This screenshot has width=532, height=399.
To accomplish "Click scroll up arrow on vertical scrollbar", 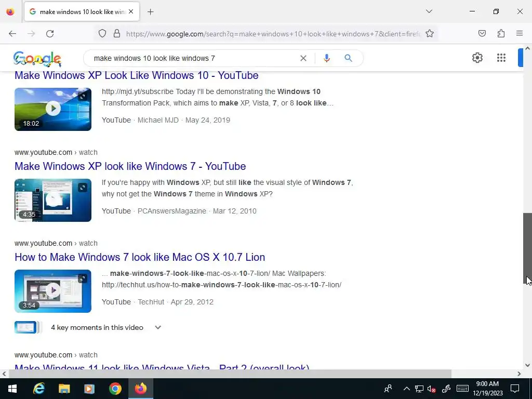I will pos(527,48).
